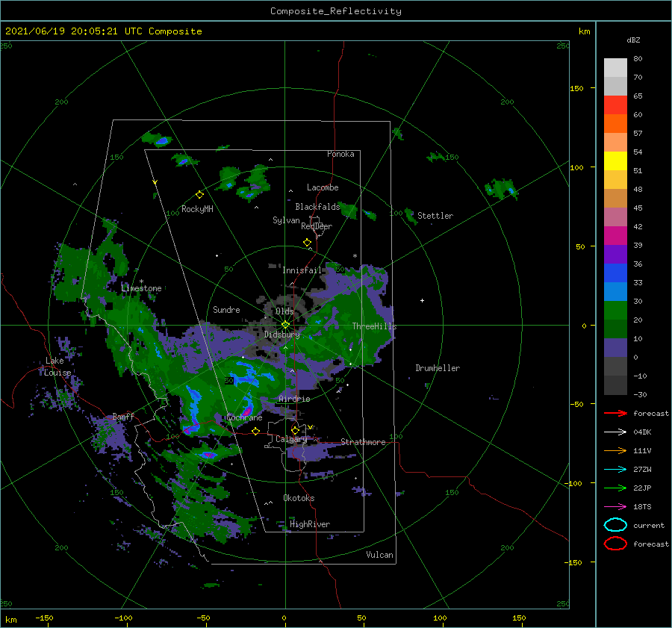Click the 51 dBZ yellow color swatch
Image resolution: width=672 pixels, height=628 pixels.
click(615, 161)
